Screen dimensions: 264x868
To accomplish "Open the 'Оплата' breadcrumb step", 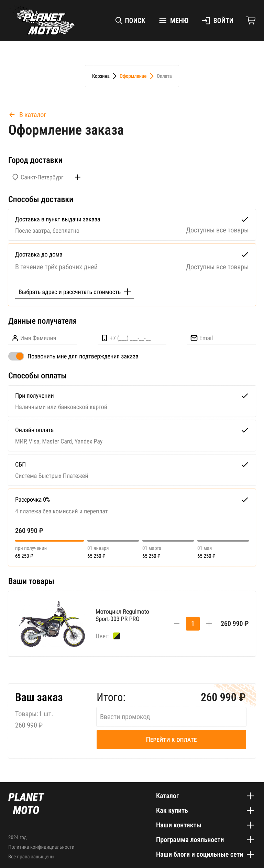I will (164, 76).
